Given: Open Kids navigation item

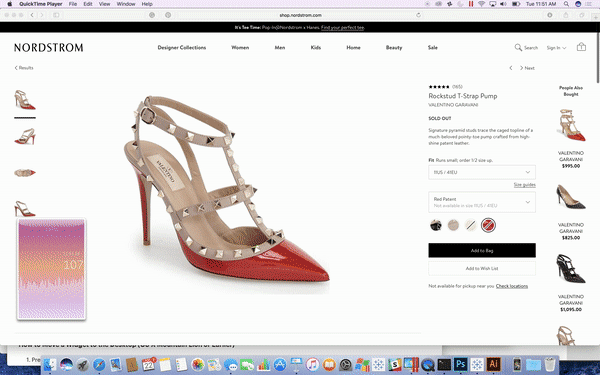Looking at the screenshot, I should (316, 47).
